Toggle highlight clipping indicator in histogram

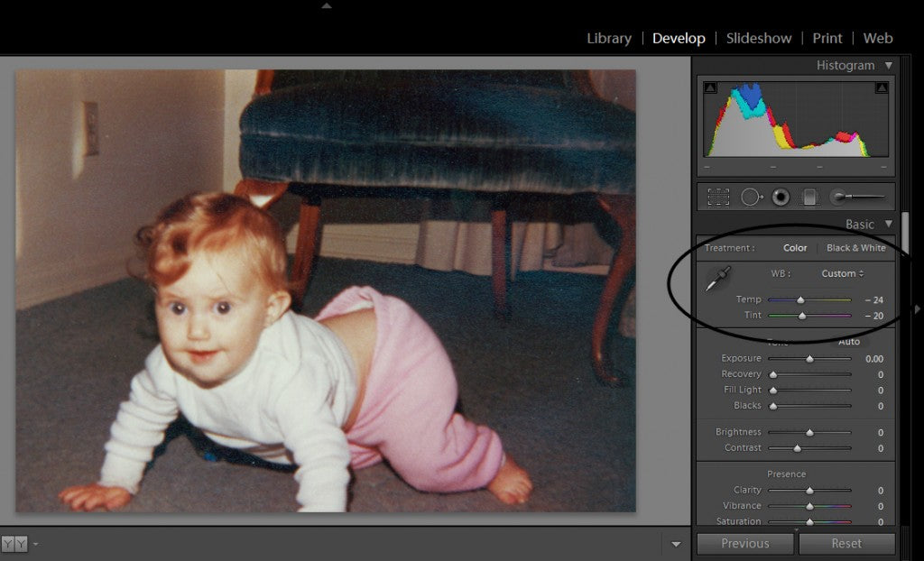pyautogui.click(x=882, y=87)
